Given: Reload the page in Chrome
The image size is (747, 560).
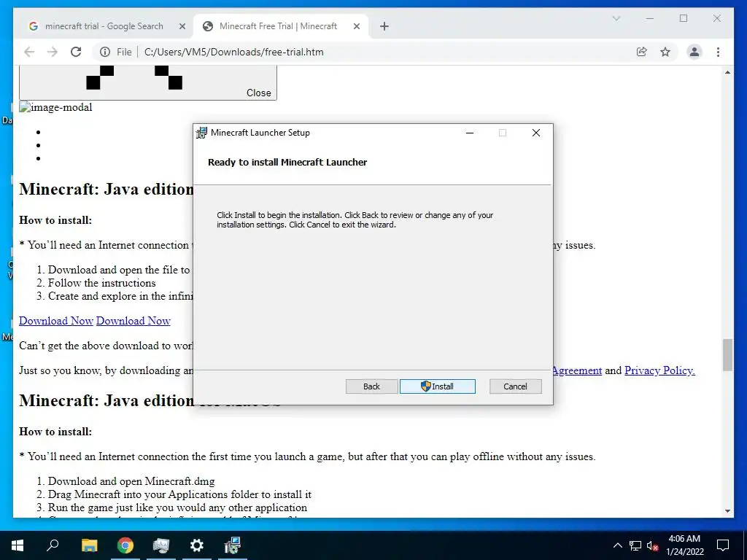Looking at the screenshot, I should tap(76, 52).
